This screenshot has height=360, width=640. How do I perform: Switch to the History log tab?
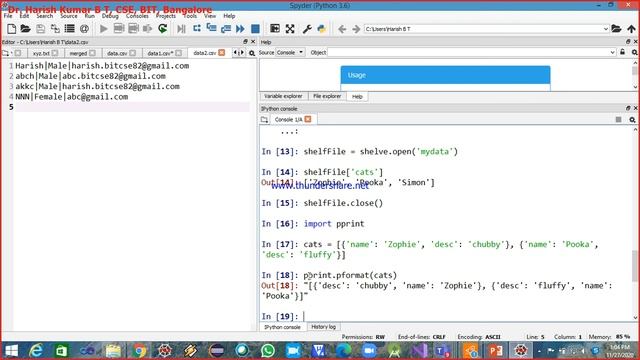[x=323, y=327]
